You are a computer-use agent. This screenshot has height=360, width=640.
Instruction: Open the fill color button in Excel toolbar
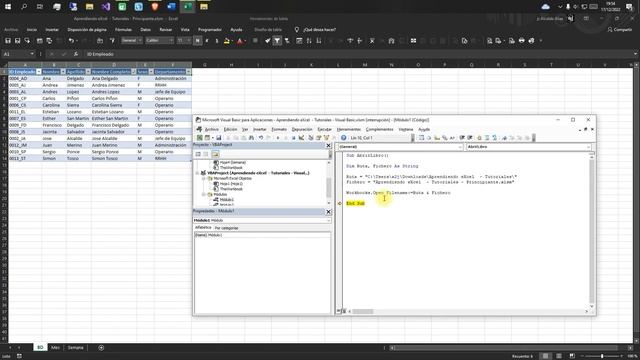point(227,41)
